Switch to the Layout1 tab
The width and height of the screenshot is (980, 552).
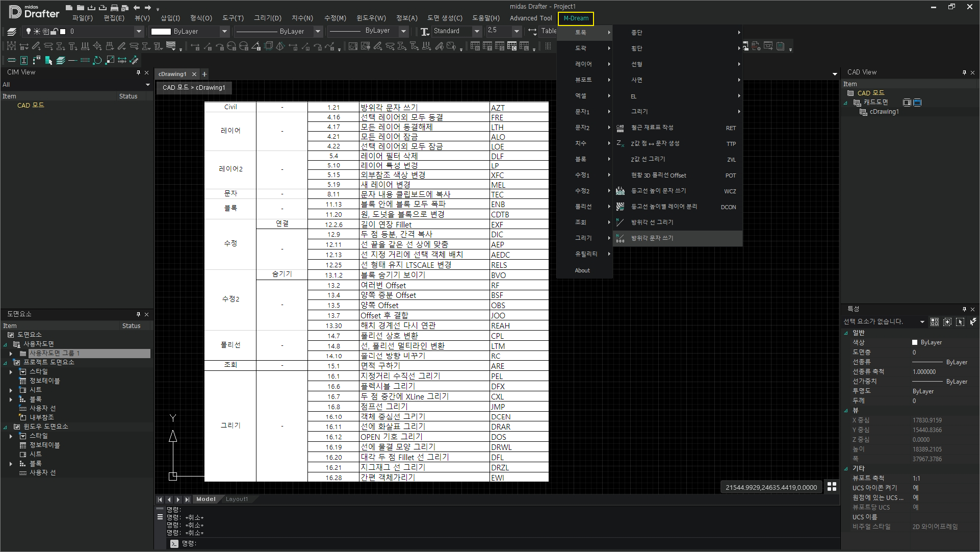[237, 499]
